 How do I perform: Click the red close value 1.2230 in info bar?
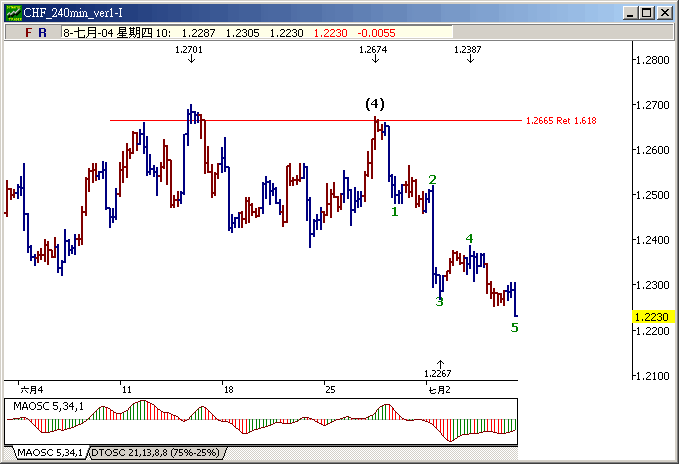tap(330, 33)
